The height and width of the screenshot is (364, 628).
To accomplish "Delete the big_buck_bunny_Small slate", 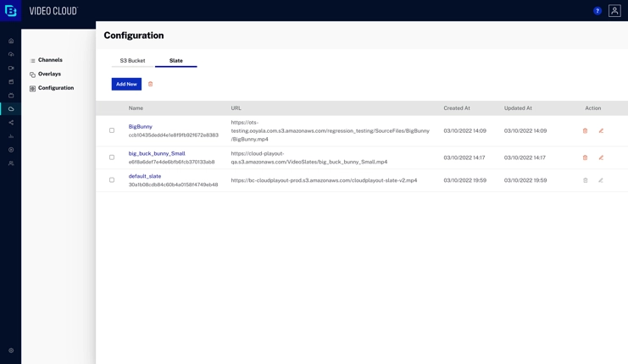I will point(585,157).
